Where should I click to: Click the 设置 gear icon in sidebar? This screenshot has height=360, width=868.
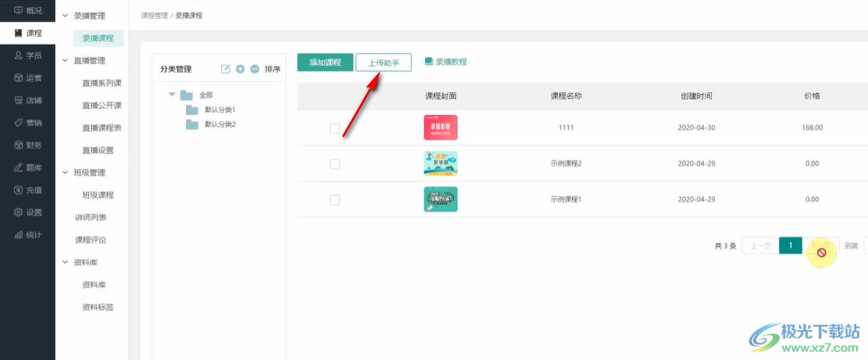19,212
